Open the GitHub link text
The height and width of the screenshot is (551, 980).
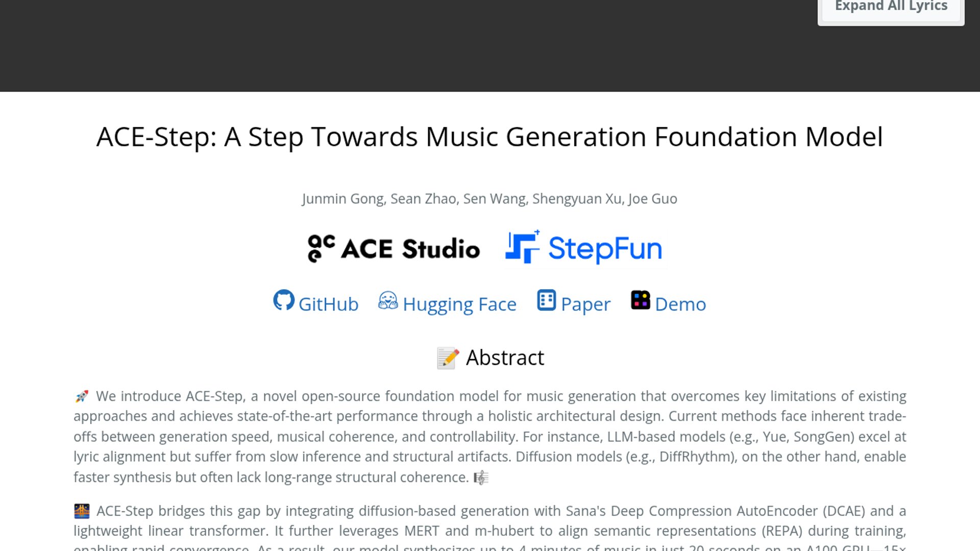328,305
